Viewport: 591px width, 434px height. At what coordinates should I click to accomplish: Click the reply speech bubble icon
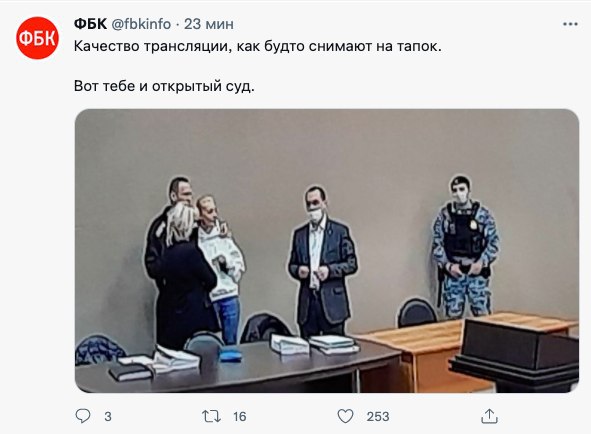click(x=83, y=416)
